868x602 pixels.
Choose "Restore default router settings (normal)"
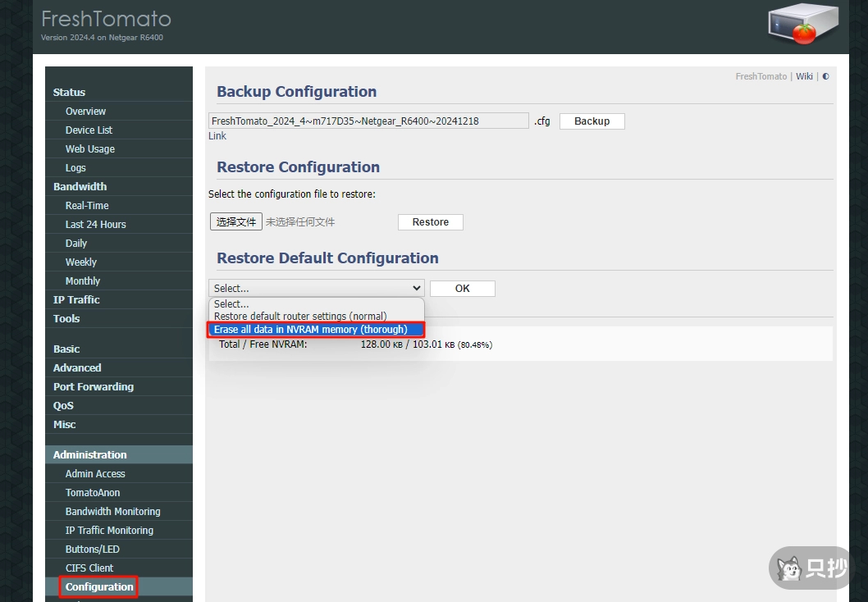(300, 317)
